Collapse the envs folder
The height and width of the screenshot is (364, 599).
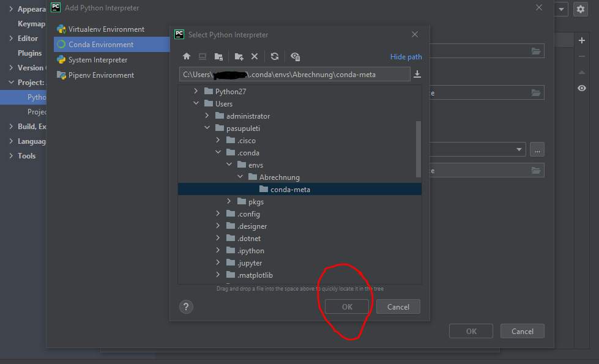[229, 164]
